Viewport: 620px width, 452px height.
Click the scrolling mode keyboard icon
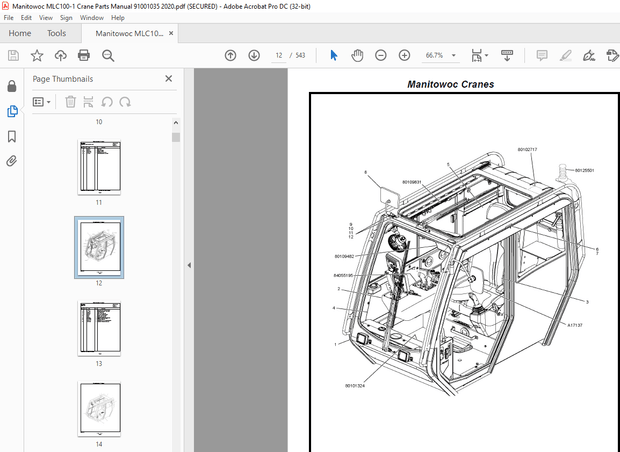(x=507, y=55)
